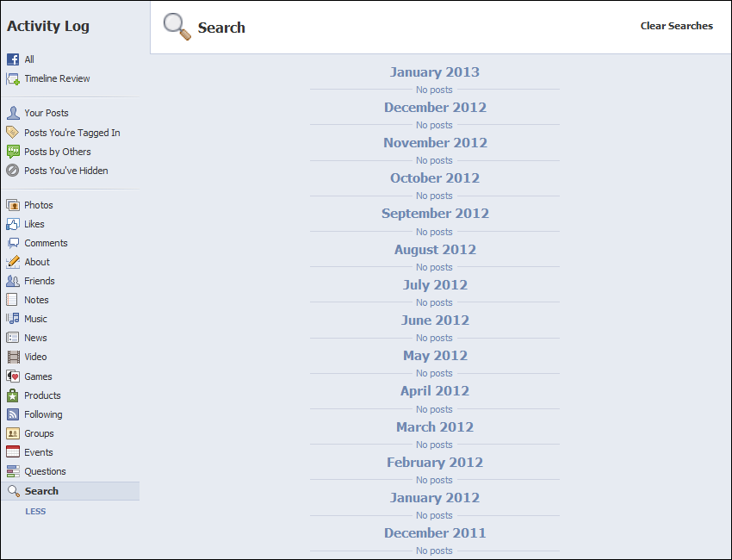This screenshot has width=732, height=560.
Task: Select the Likes thumbs-up icon
Action: [x=14, y=224]
